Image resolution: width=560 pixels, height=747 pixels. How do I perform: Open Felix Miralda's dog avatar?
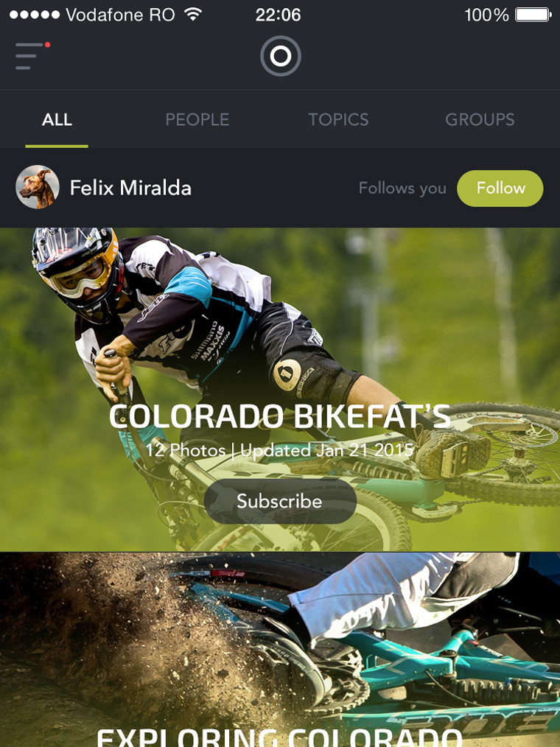tap(38, 187)
